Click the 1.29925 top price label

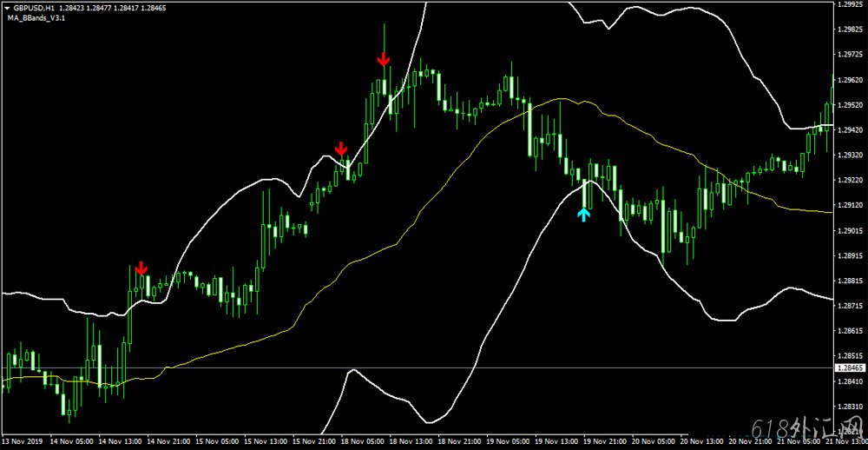tap(848, 4)
